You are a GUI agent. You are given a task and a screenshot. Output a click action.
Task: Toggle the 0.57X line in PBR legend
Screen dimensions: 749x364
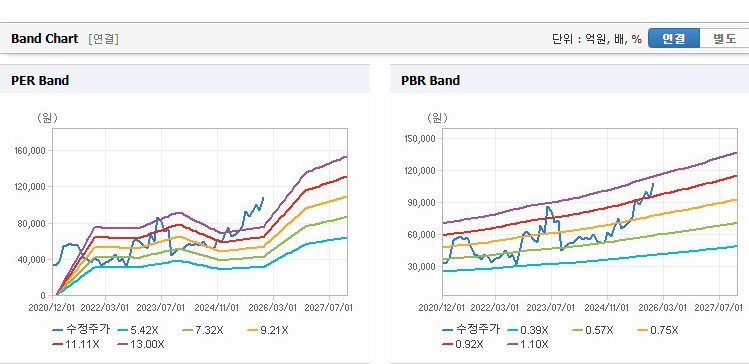(592, 330)
